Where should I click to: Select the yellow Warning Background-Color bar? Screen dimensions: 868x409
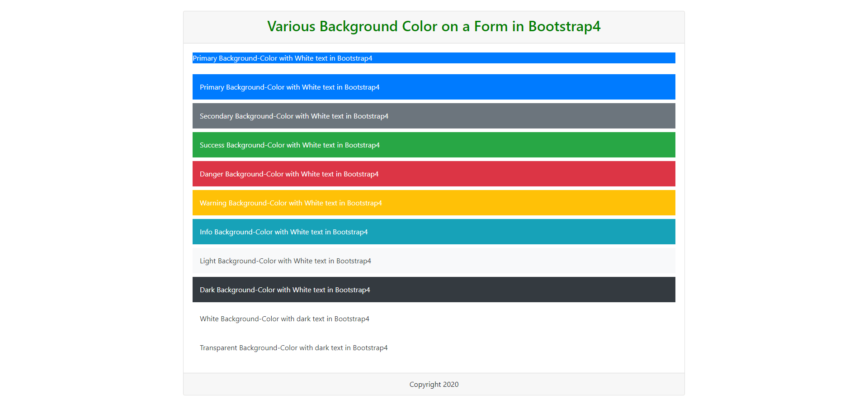(434, 202)
